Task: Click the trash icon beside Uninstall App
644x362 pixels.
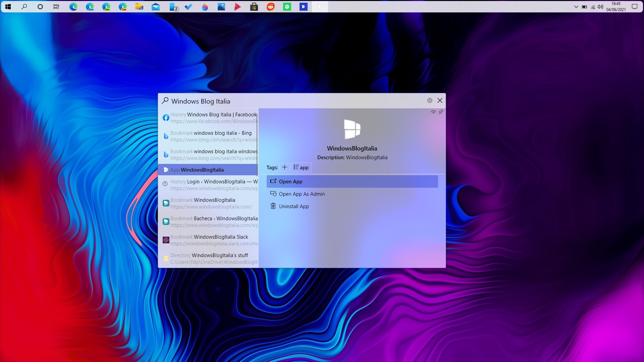Action: [273, 206]
